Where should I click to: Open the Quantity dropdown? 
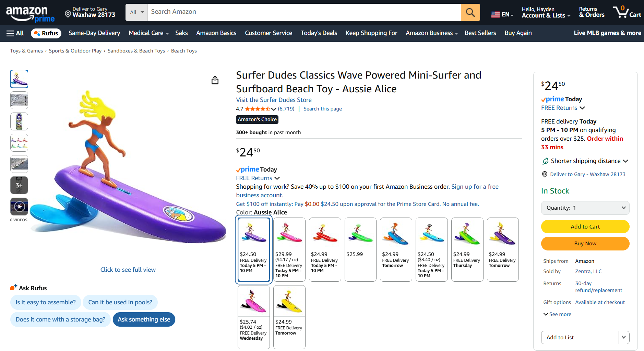click(585, 208)
